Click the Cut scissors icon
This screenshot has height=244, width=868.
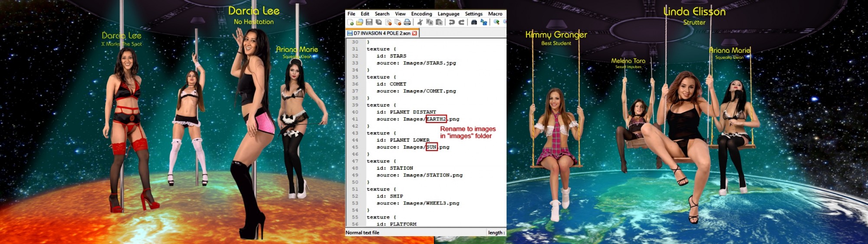[420, 22]
